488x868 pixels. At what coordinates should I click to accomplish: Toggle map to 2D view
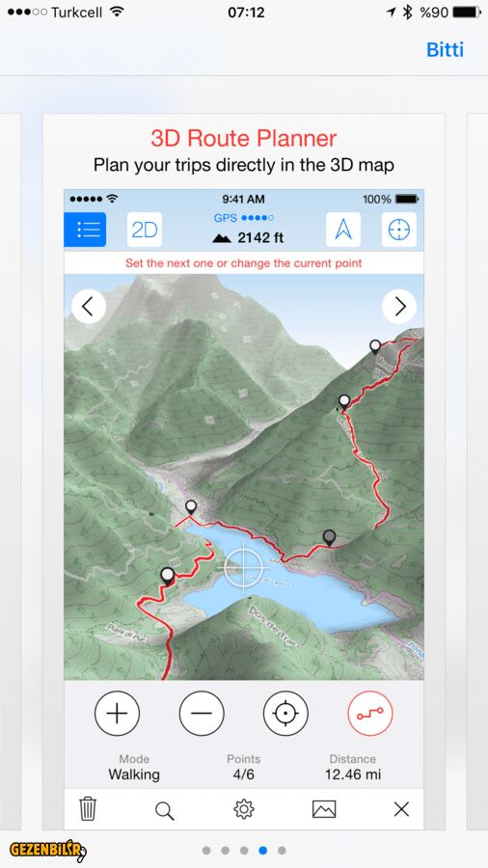pos(145,230)
